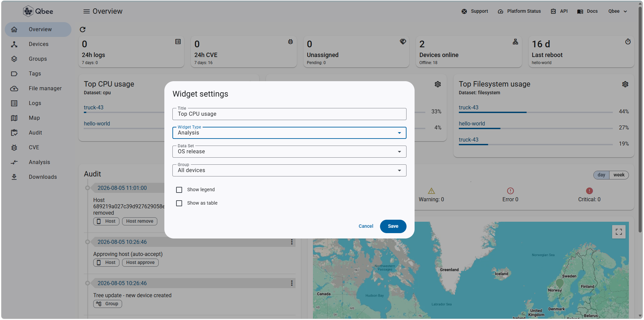This screenshot has width=644, height=320.
Task: Open the Widget Type dropdown
Action: tap(289, 133)
